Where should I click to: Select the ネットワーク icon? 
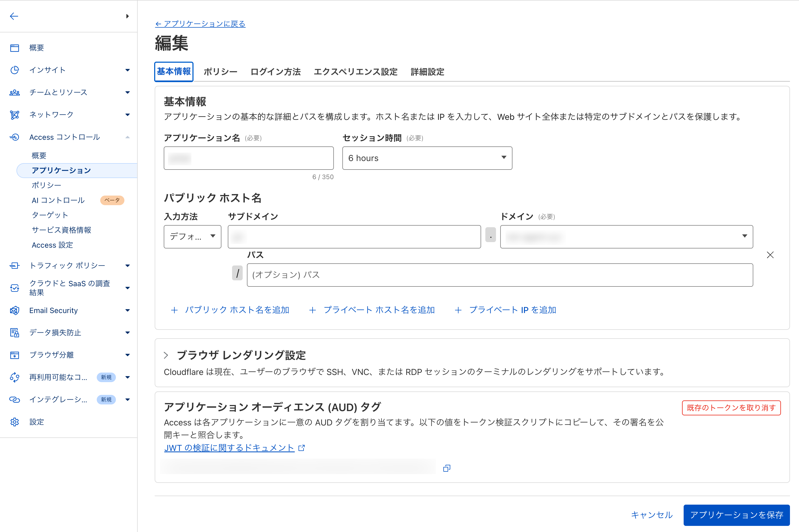pyautogui.click(x=15, y=115)
